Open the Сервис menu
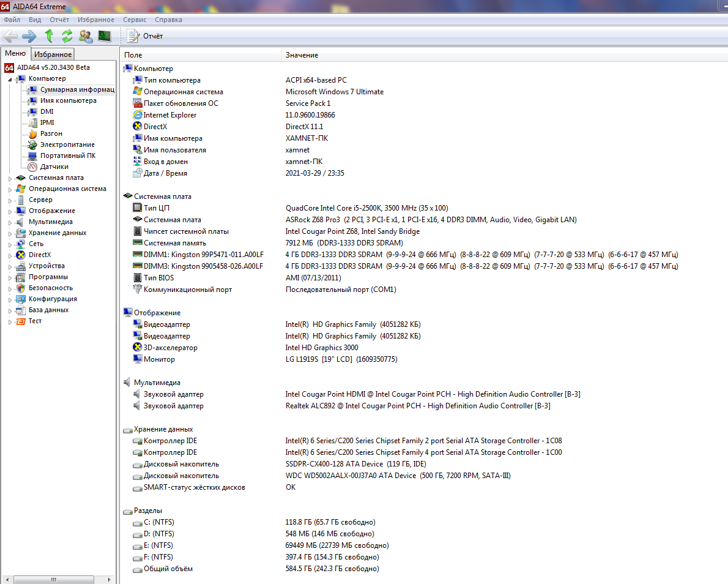Viewport: 728px width, 584px height. [135, 20]
